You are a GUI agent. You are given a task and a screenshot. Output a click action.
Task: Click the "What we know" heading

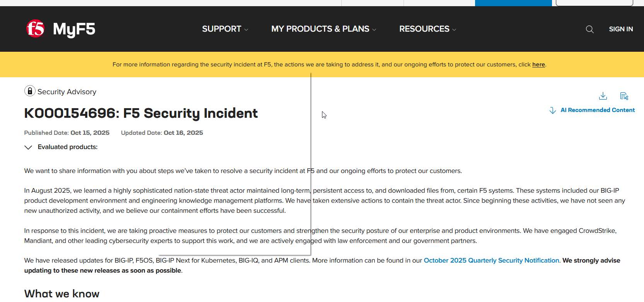point(62,294)
